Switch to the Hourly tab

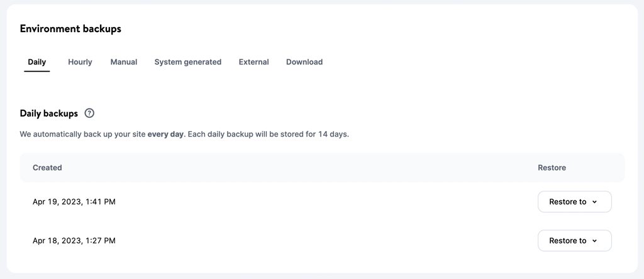tap(80, 62)
